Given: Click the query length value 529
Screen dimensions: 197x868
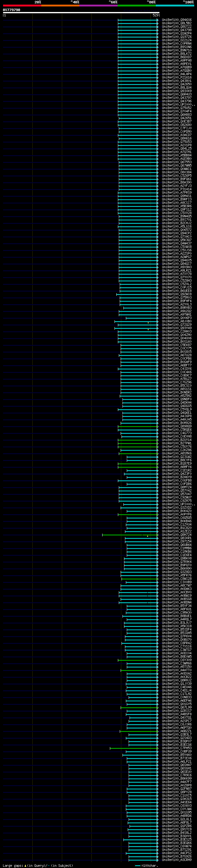Looking at the screenshot, I should (155, 15).
